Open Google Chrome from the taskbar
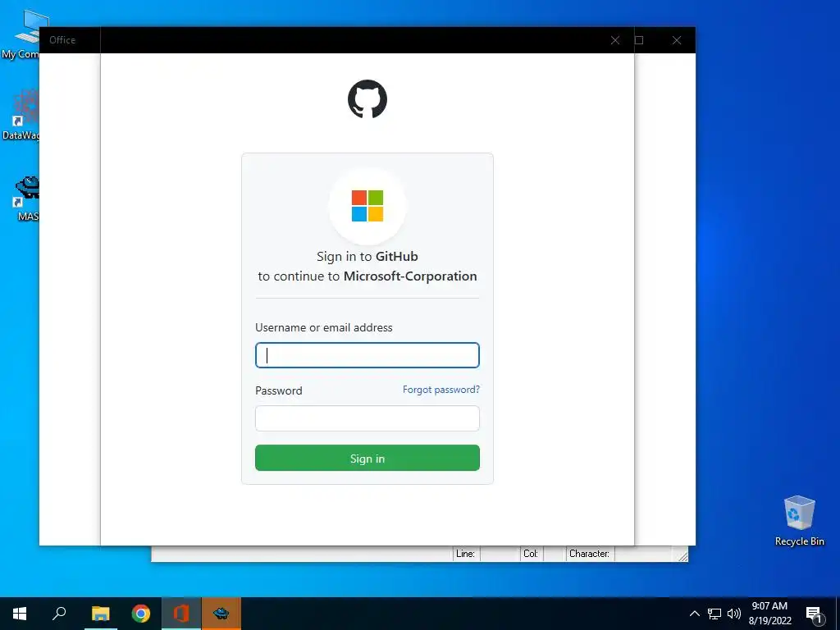840x630 pixels. 141,614
